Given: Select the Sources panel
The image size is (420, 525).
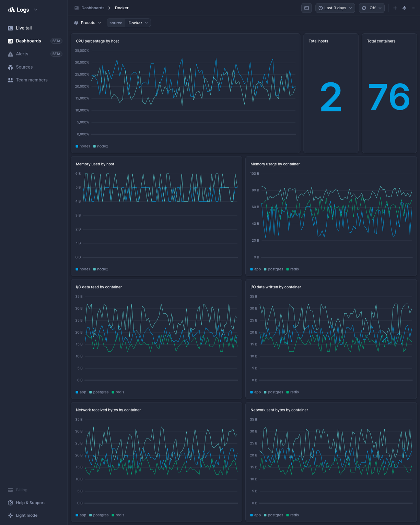Looking at the screenshot, I should coord(24,67).
